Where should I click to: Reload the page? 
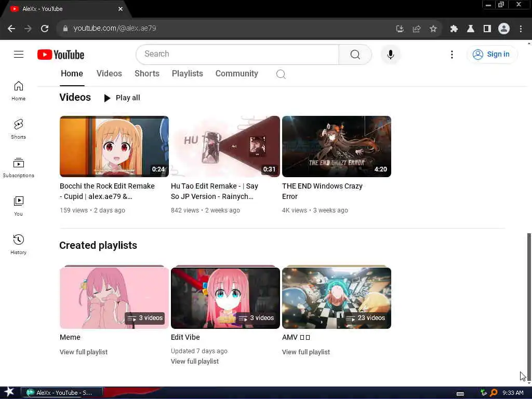45,29
